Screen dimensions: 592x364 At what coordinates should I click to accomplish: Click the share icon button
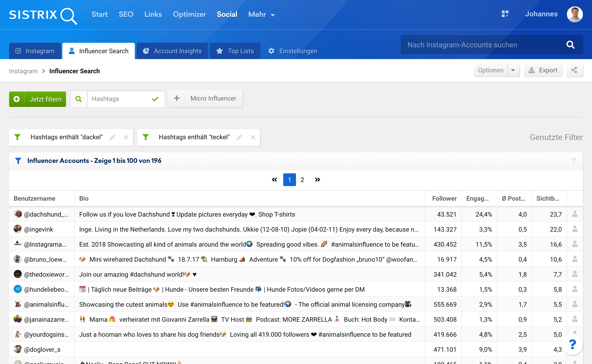tap(574, 70)
